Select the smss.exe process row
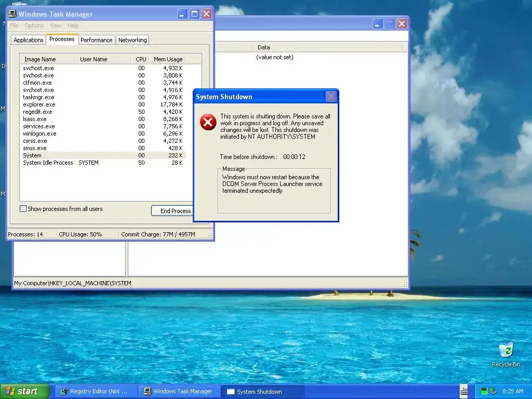Screen dimensions: 532x399 pyautogui.click(x=103, y=148)
